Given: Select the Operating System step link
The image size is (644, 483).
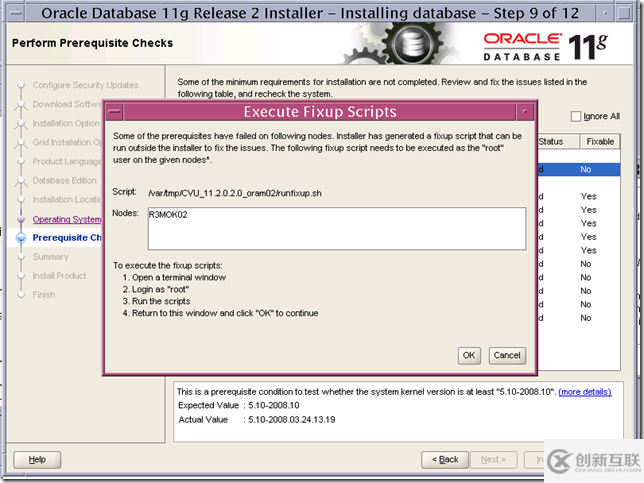Looking at the screenshot, I should pyautogui.click(x=67, y=219).
